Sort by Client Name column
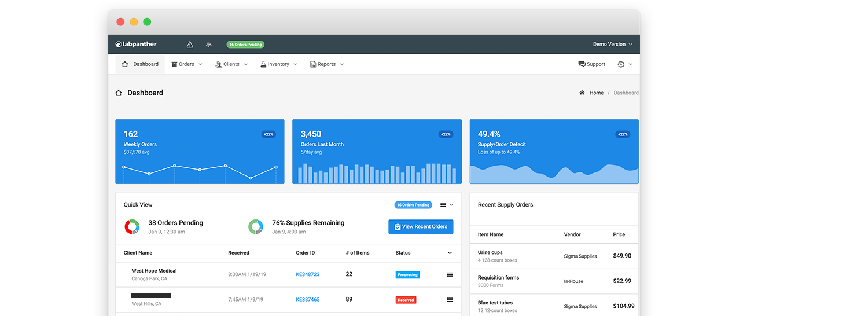The height and width of the screenshot is (316, 868). pyautogui.click(x=138, y=253)
